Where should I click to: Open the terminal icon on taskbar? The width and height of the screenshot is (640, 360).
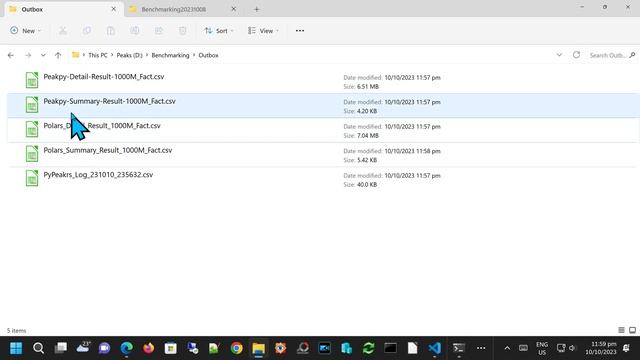tap(458, 348)
